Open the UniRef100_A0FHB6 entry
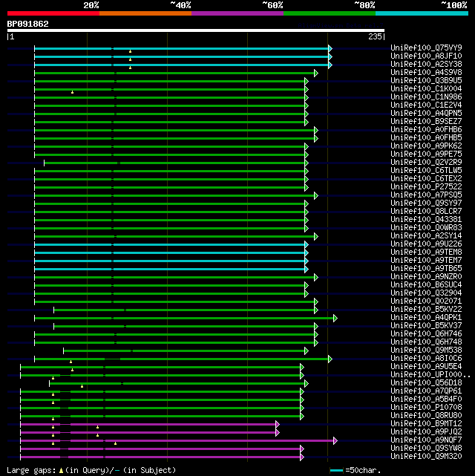Screen dimensions: 475x476 (x=426, y=130)
